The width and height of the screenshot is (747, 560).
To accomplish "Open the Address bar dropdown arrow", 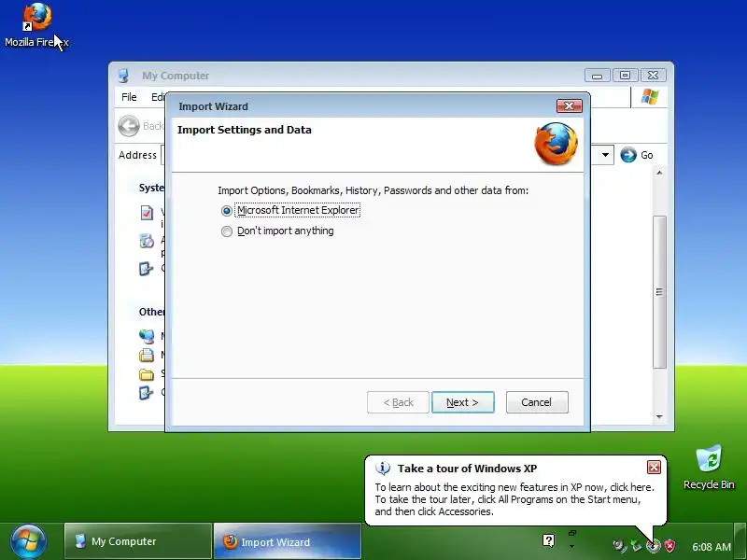I will [605, 155].
